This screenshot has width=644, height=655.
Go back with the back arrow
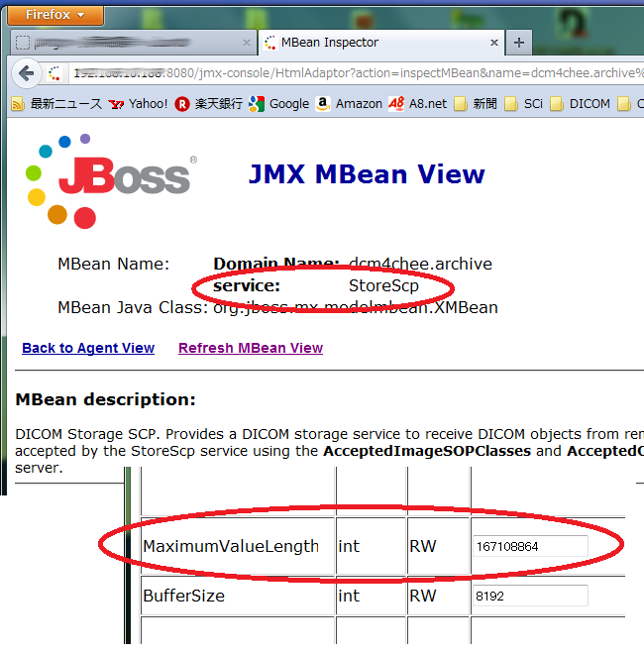27,74
